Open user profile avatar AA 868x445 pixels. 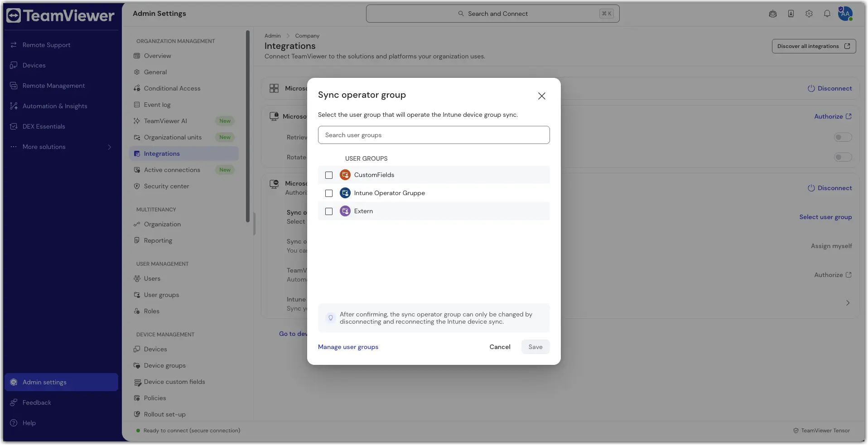click(845, 14)
